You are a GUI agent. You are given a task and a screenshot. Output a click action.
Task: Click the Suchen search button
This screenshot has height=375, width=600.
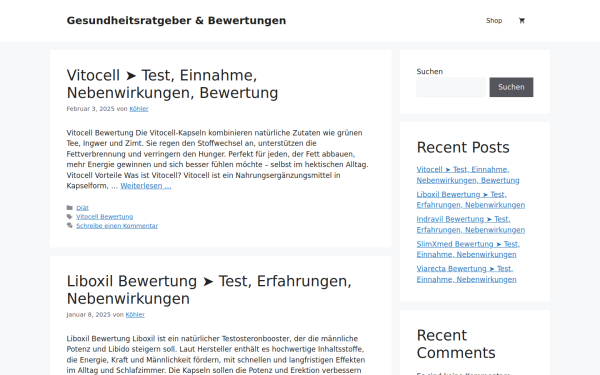pos(511,87)
